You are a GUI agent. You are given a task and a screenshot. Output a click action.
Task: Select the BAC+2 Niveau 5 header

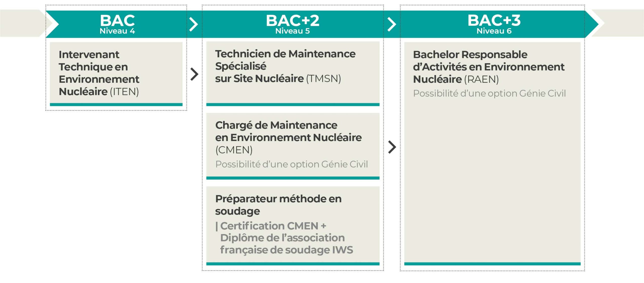click(293, 24)
